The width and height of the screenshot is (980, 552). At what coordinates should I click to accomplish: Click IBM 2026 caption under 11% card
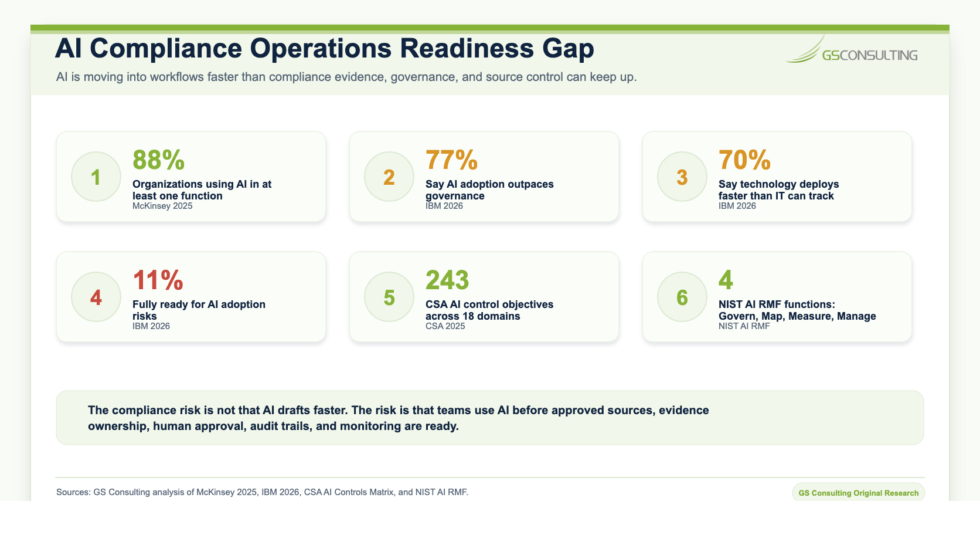click(x=151, y=326)
